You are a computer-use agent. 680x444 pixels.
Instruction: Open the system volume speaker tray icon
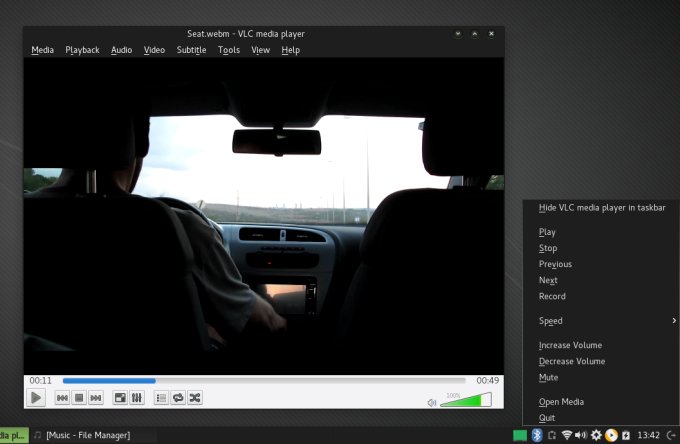[x=581, y=435]
